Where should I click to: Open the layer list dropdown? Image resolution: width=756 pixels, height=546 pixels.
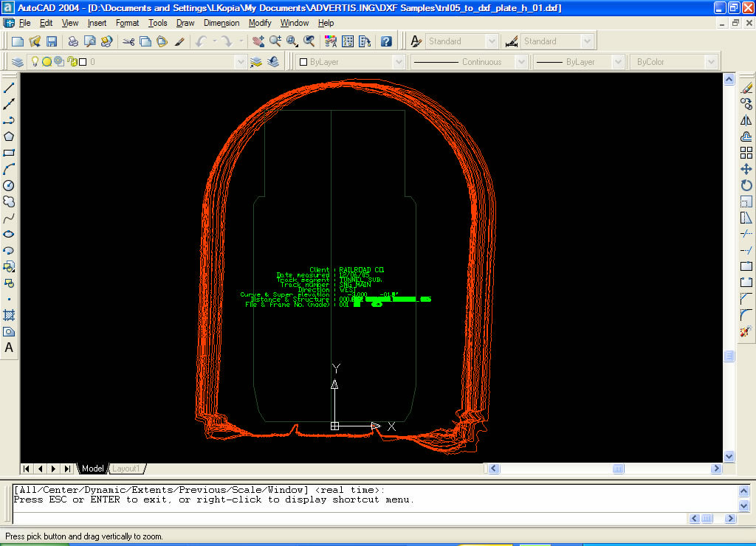click(x=240, y=62)
